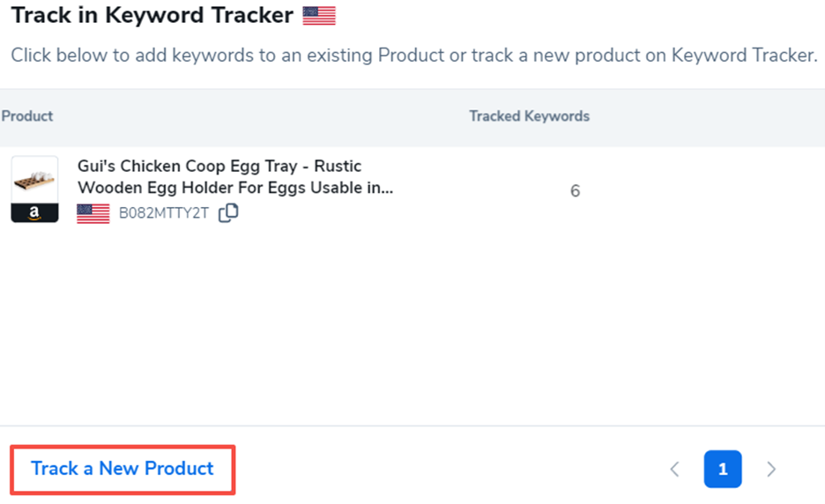Screen dimensions: 825x504
Task: Sort by the Tracked Keywords column header
Action: tap(529, 116)
